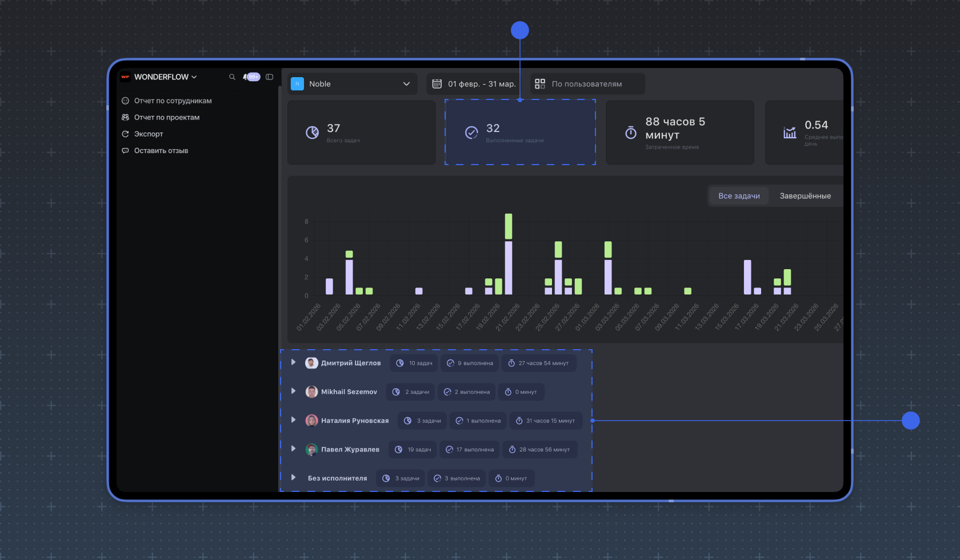Click the search magnifier icon in sidebar

(x=232, y=77)
